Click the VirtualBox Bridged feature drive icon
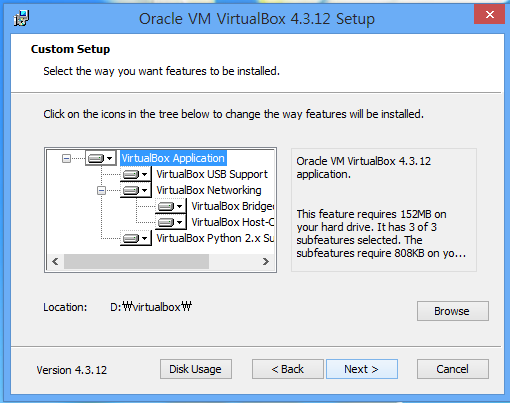The height and width of the screenshot is (403, 510). coord(166,206)
